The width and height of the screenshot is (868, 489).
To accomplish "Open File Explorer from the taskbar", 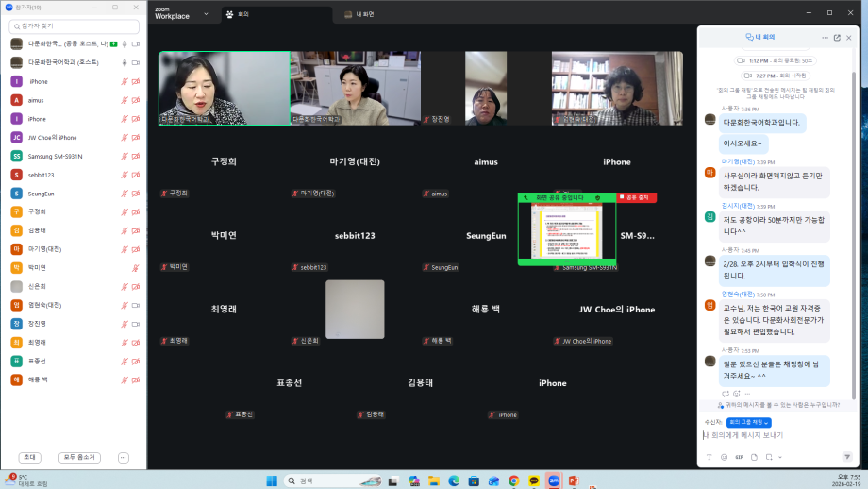I will pos(433,481).
